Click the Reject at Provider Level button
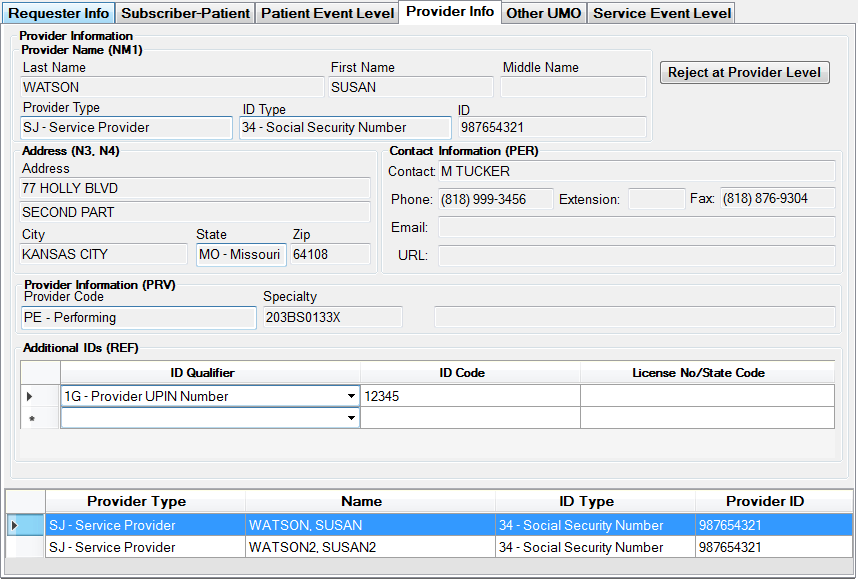The height and width of the screenshot is (579, 858). point(744,72)
